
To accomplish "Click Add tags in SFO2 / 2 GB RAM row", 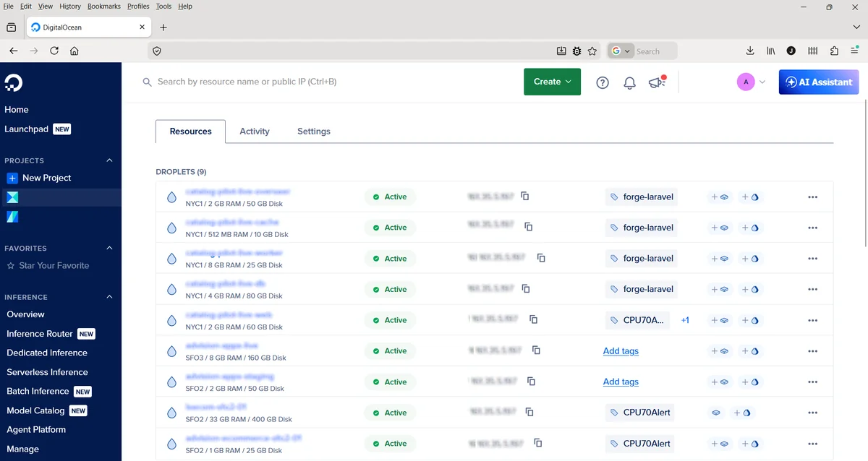I will tap(621, 382).
